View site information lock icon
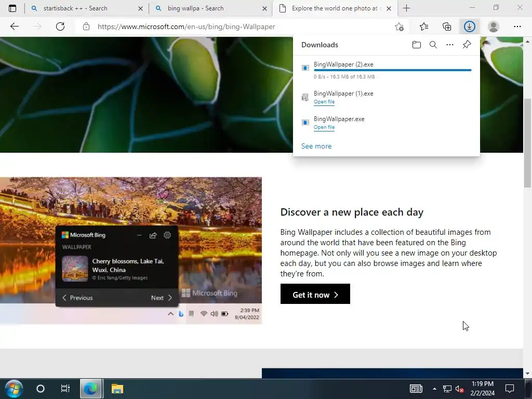Screen dimensions: 532x399 (86, 26)
